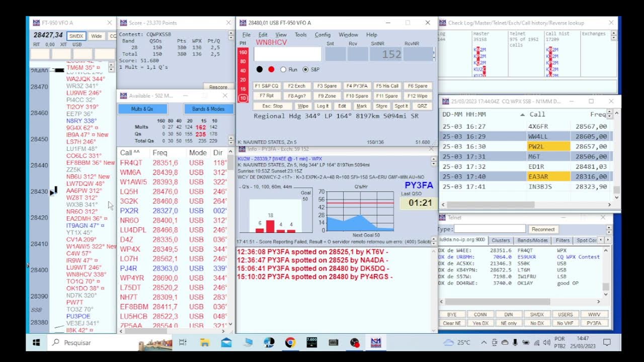Image resolution: width=644 pixels, height=362 pixels.
Task: Select the 160 band in PH column
Action: tap(243, 52)
